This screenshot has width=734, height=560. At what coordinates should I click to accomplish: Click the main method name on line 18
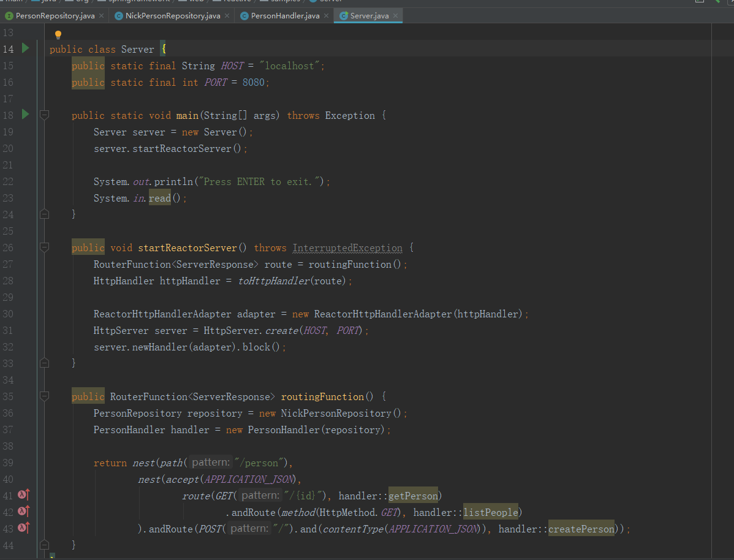[187, 116]
